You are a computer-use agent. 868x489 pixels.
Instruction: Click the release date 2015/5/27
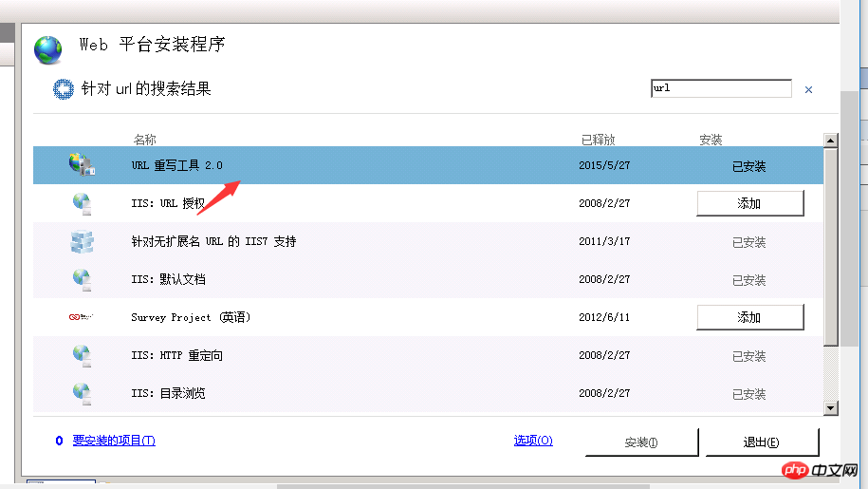[x=604, y=165]
